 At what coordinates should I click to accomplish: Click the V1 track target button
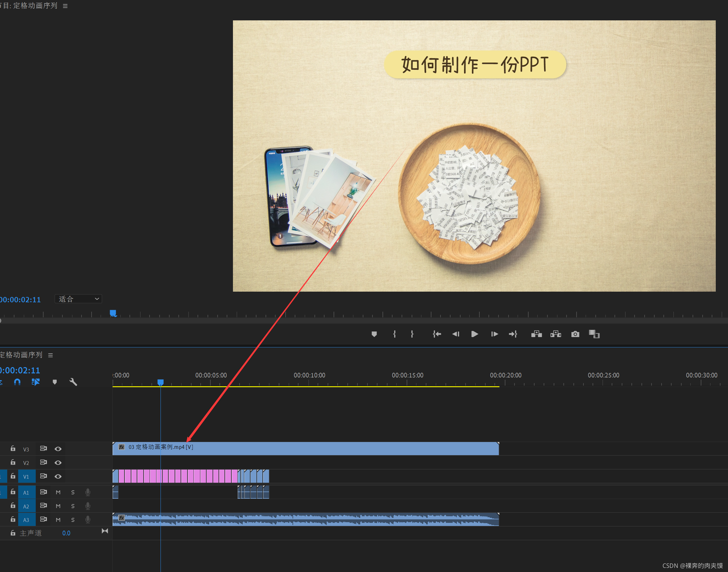click(x=26, y=476)
